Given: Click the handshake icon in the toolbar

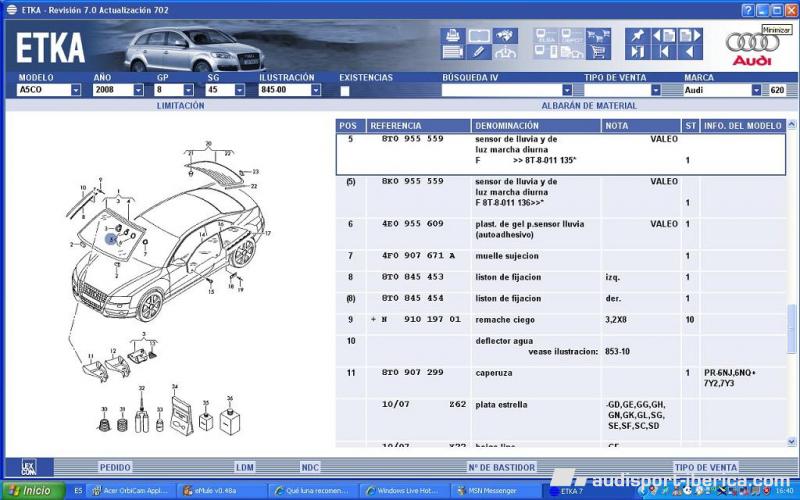Looking at the screenshot, I should [506, 35].
